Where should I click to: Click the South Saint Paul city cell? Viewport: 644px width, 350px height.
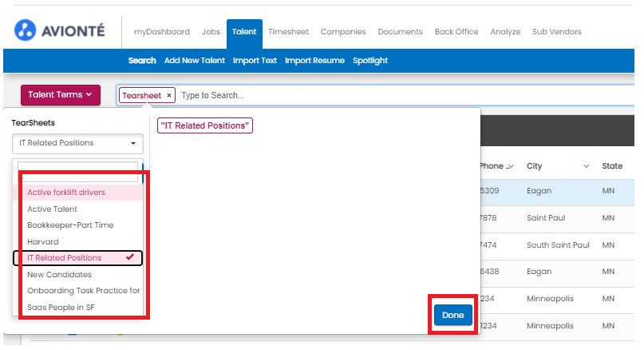click(x=558, y=245)
